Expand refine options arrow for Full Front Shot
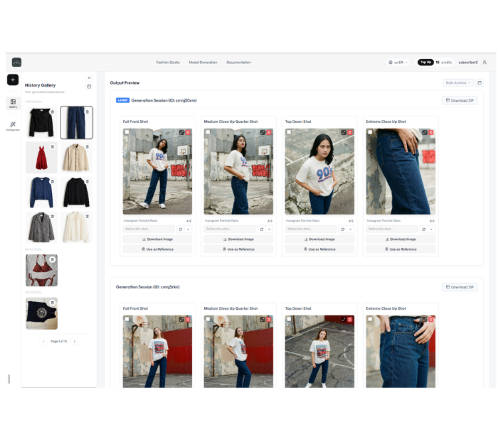The height and width of the screenshot is (448, 500). point(188,229)
